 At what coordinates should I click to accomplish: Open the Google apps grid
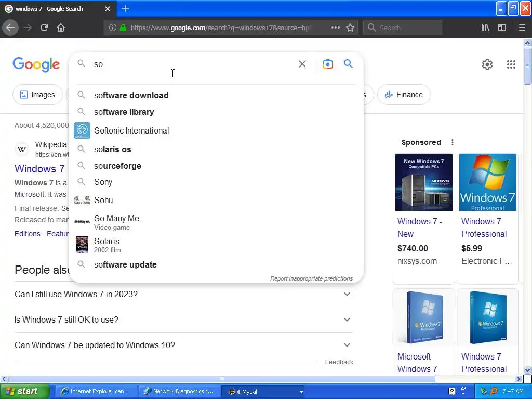pyautogui.click(x=511, y=64)
